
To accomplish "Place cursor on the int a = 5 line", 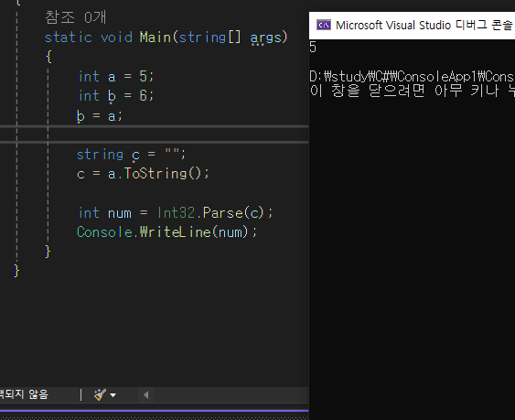I will pyautogui.click(x=115, y=77).
